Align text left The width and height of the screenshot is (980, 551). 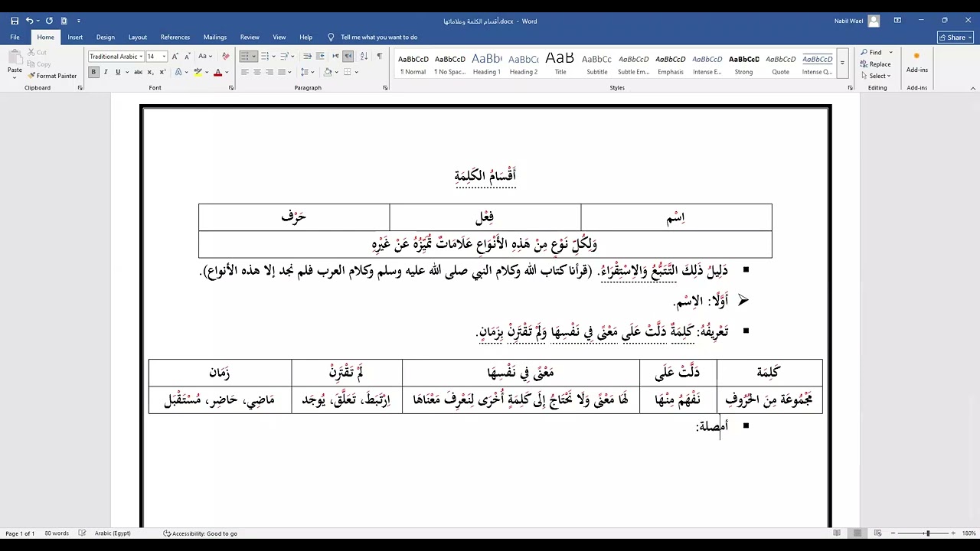(245, 72)
